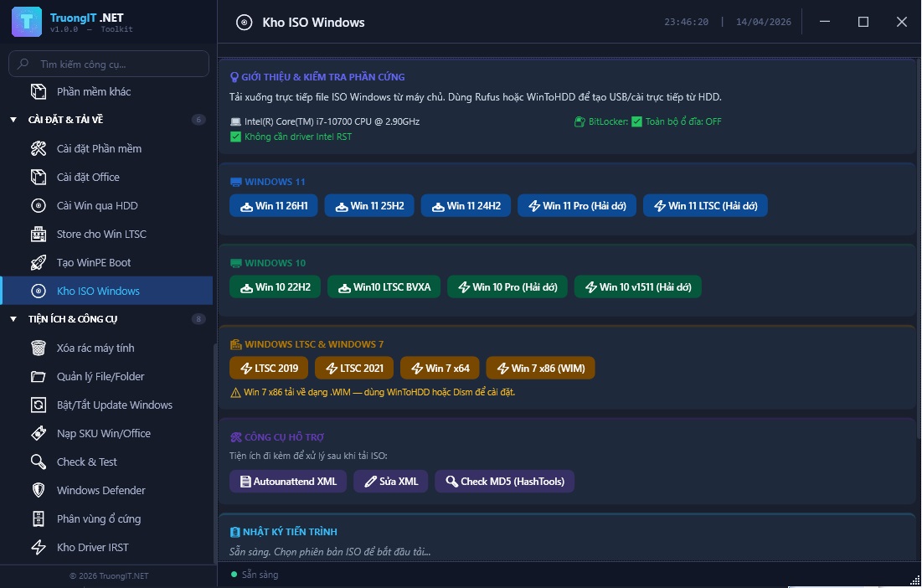Open Check MD5 (HashTools) utility

click(504, 482)
